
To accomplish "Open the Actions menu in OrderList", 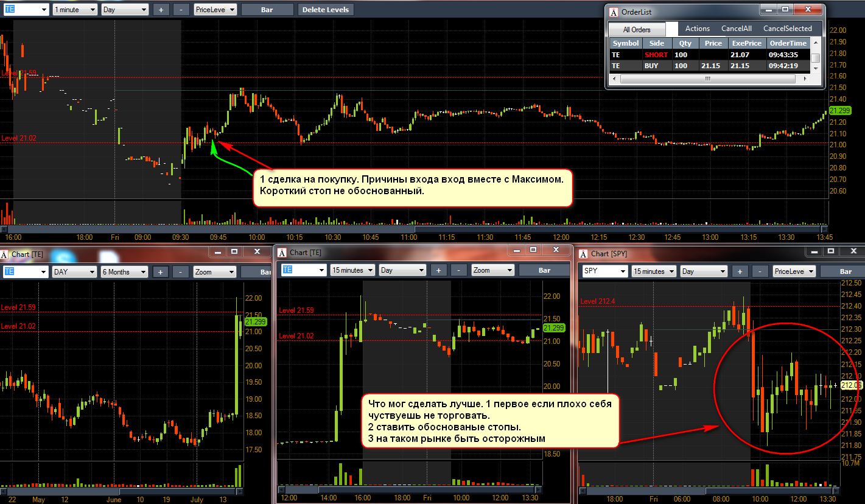I will 698,29.
